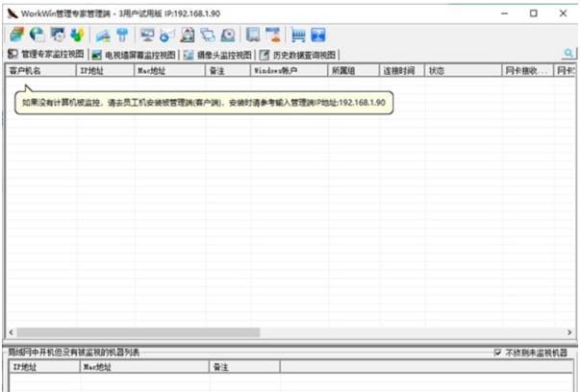The width and height of the screenshot is (580, 392).
Task: Click IP地址 header in lower unmonitored list
Action: tap(44, 367)
